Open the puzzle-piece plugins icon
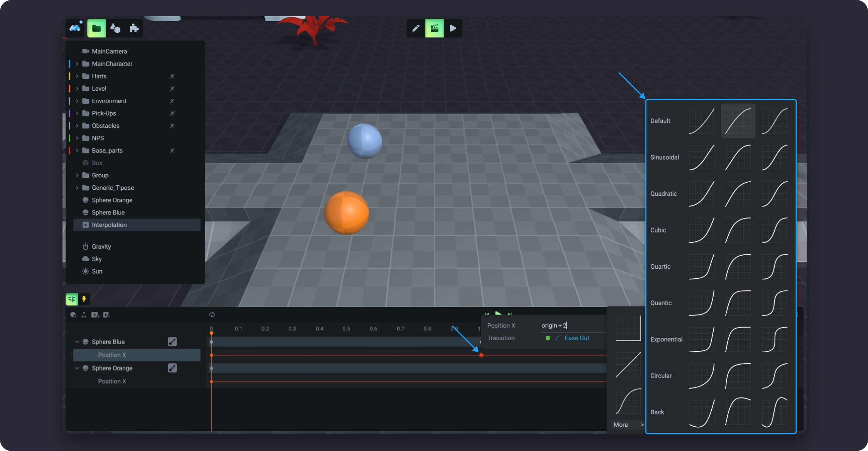 [x=134, y=28]
